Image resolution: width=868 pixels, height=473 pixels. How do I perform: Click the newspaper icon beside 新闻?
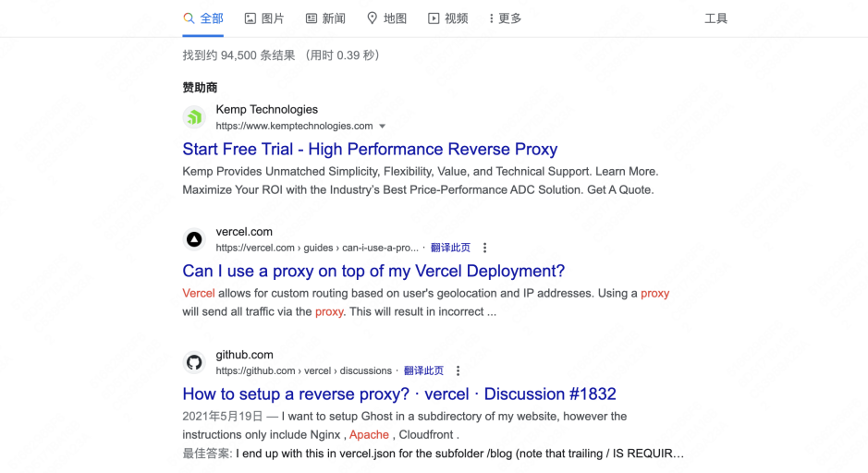[312, 18]
